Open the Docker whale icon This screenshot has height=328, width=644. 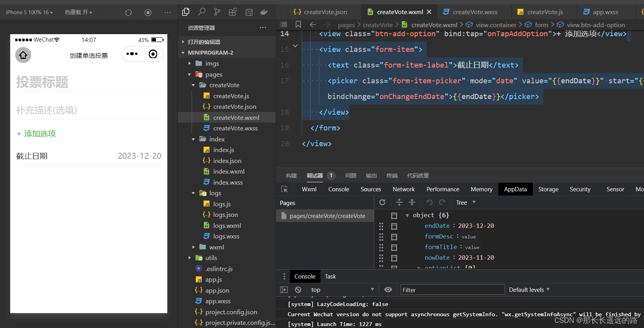(264, 12)
